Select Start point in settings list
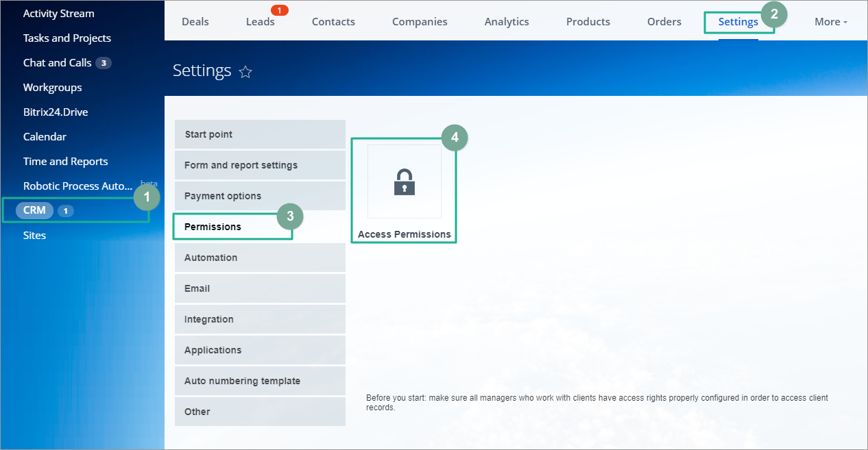This screenshot has width=868, height=450. (260, 134)
